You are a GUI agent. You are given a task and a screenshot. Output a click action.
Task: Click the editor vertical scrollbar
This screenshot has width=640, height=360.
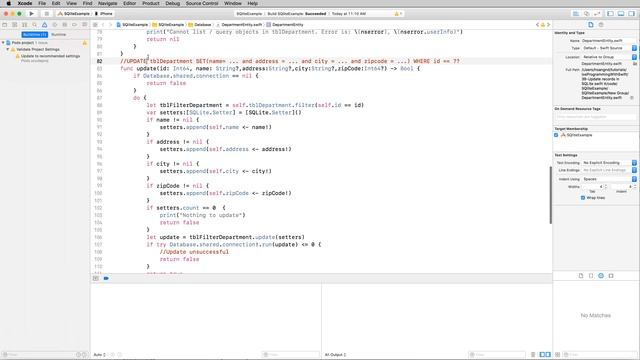[550, 195]
